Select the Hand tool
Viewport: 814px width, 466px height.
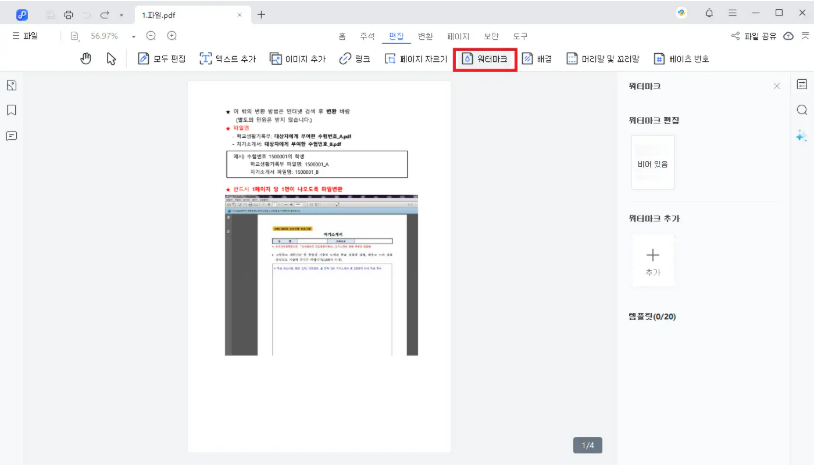pyautogui.click(x=86, y=59)
